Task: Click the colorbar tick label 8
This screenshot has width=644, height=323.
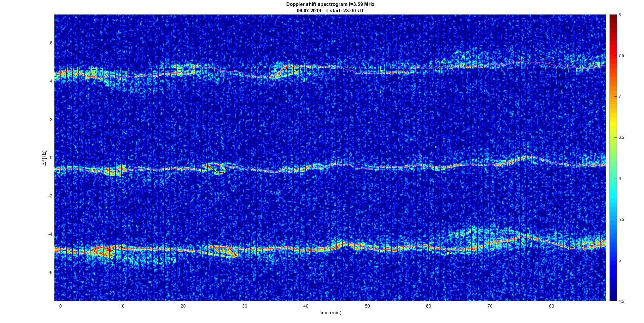Action: pos(620,15)
